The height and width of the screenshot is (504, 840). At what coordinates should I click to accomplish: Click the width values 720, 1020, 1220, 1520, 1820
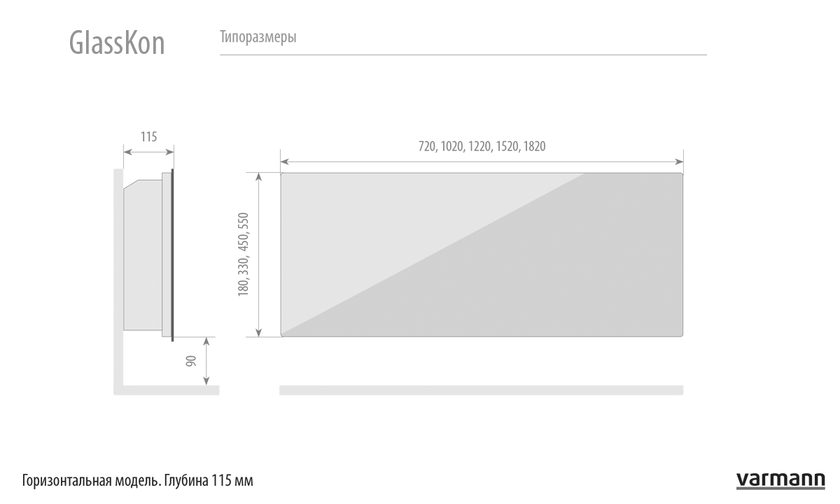[x=482, y=146]
